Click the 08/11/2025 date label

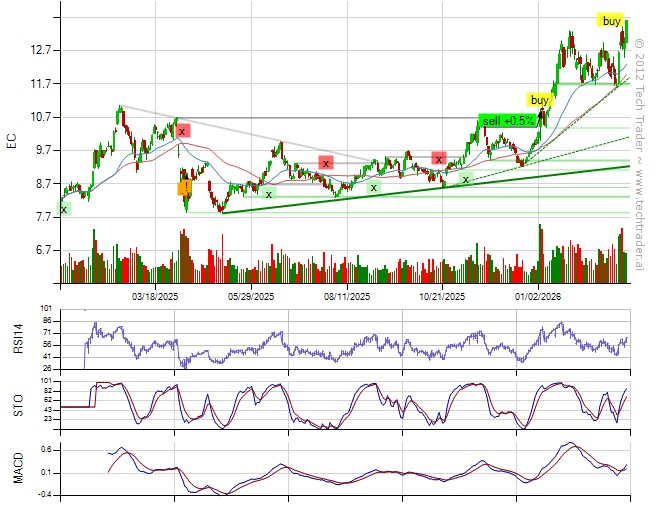[347, 297]
